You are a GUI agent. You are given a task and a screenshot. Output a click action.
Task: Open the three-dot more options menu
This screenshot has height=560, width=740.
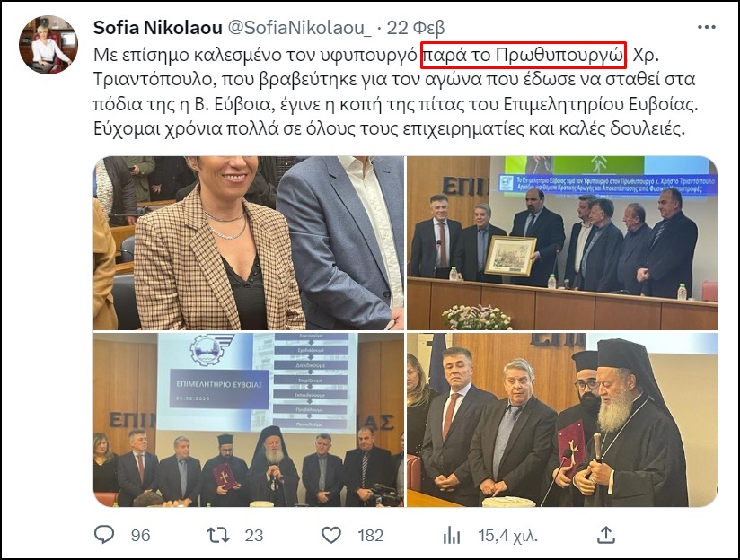pyautogui.click(x=707, y=27)
